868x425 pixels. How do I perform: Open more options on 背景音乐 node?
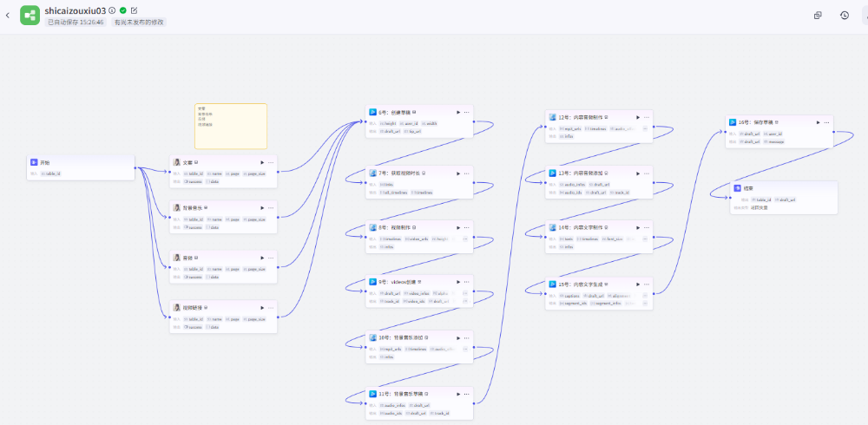[x=271, y=208]
